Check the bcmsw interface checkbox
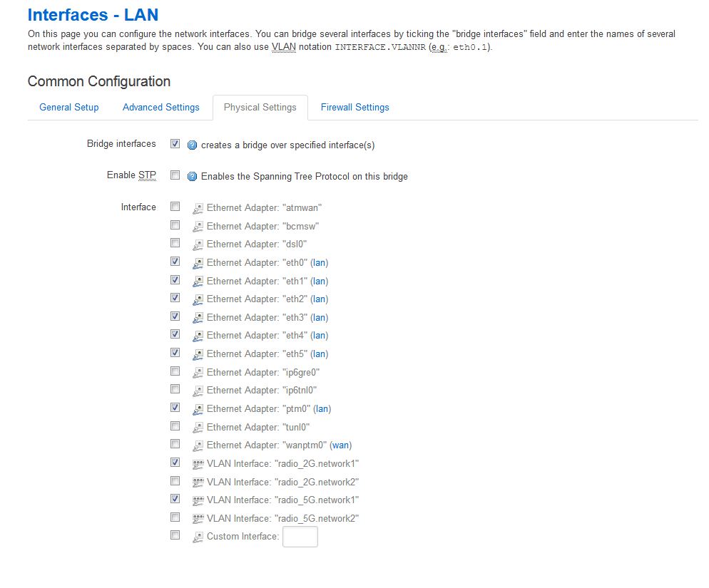This screenshot has width=709, height=588. click(175, 225)
